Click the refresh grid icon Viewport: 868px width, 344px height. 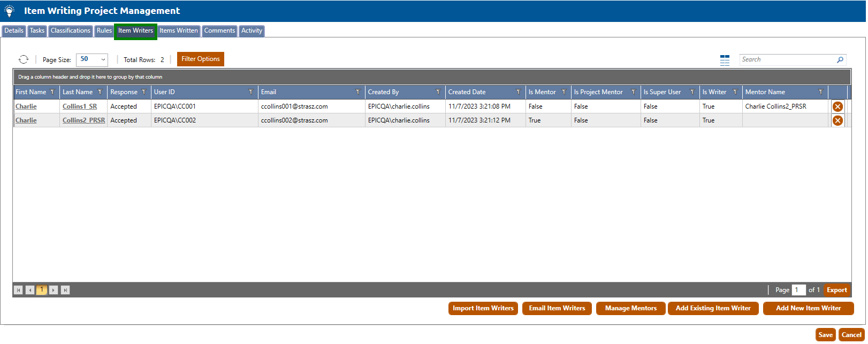tap(24, 59)
